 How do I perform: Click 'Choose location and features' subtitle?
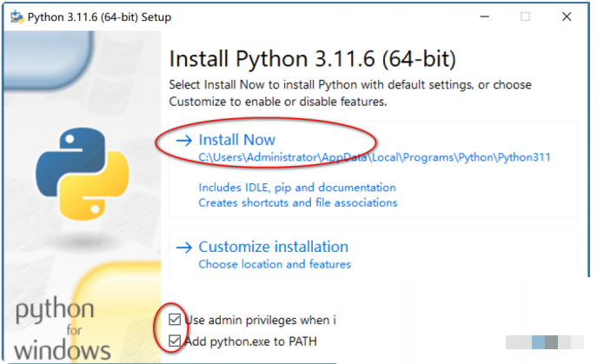(275, 264)
